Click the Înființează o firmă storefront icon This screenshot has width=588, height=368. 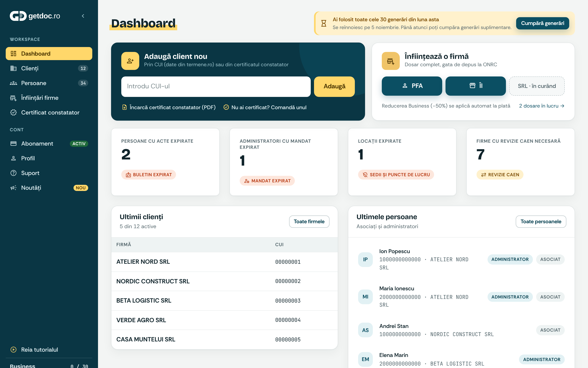pos(390,61)
